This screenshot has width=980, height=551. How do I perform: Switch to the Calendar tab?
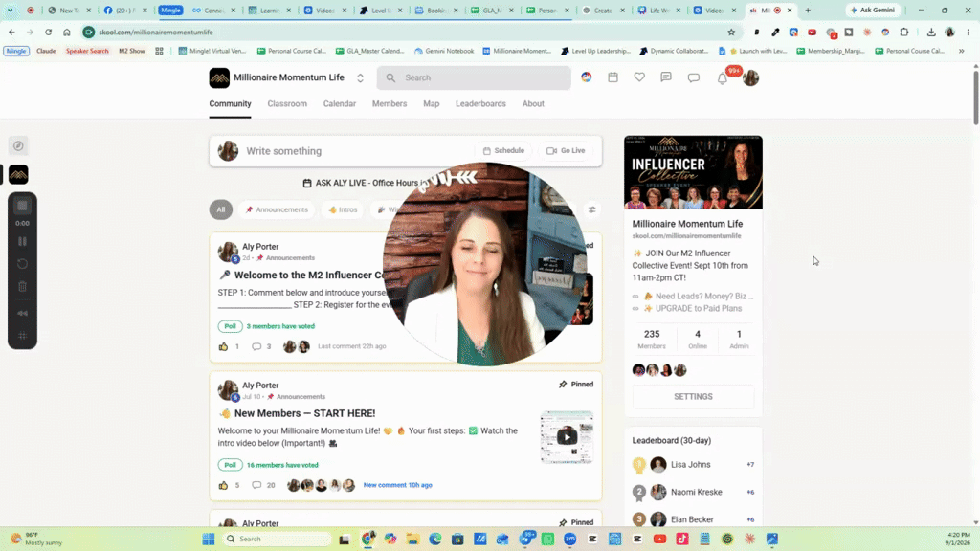[x=340, y=103]
